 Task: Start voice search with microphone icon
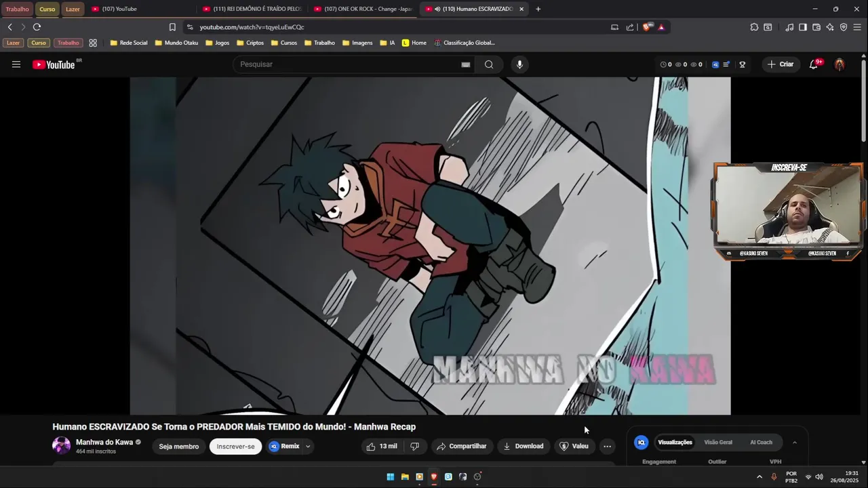click(519, 64)
